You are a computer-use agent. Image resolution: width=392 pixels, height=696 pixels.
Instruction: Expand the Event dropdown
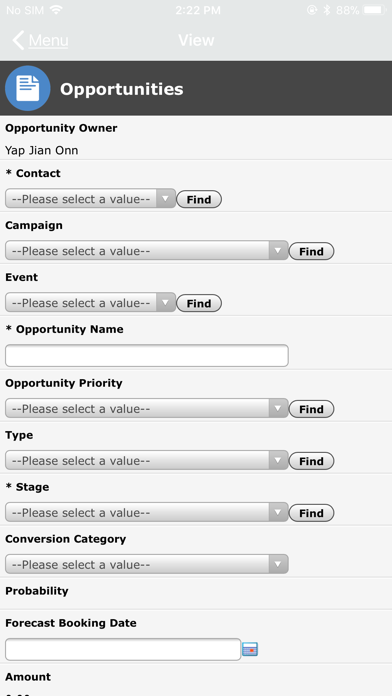(91, 303)
